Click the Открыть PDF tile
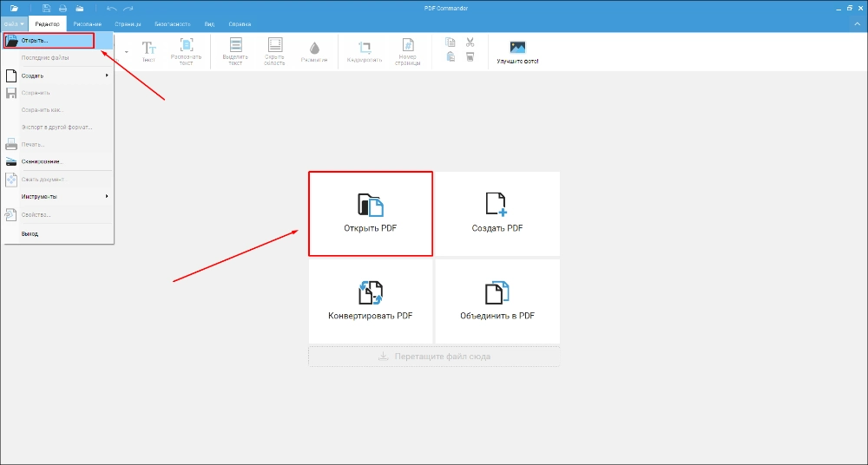Image resolution: width=868 pixels, height=465 pixels. [x=371, y=213]
